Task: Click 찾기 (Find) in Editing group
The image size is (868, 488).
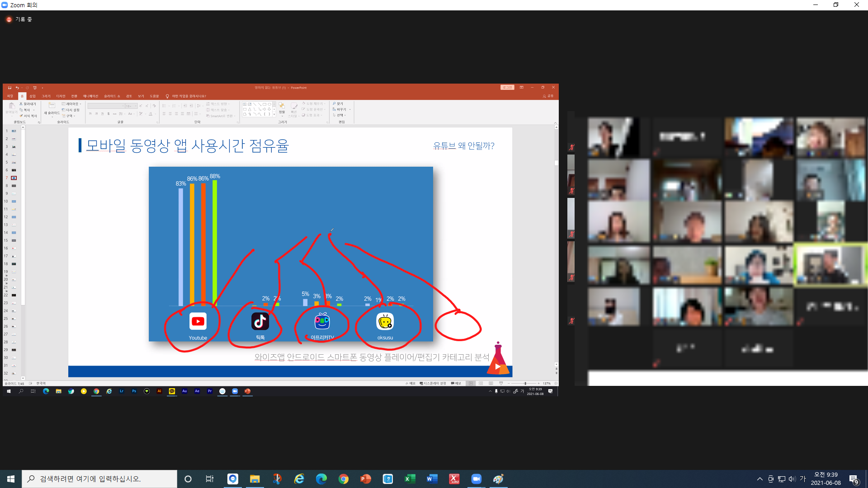Action: [338, 104]
